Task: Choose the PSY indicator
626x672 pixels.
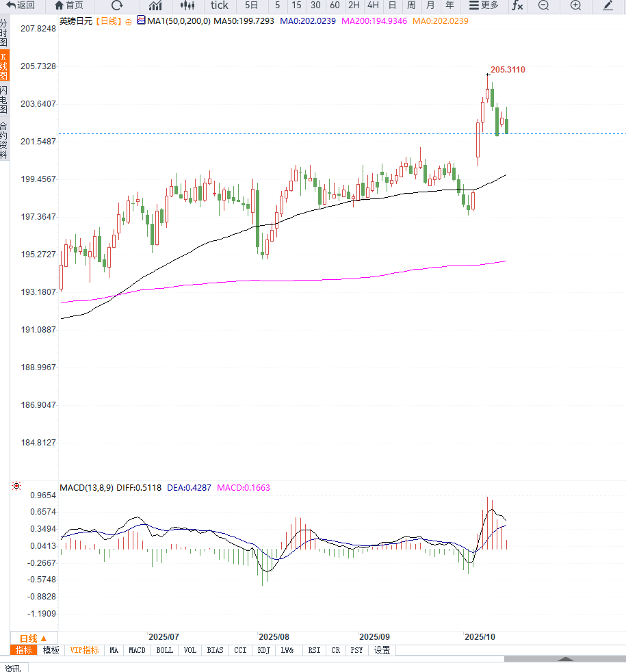Action: pyautogui.click(x=356, y=650)
